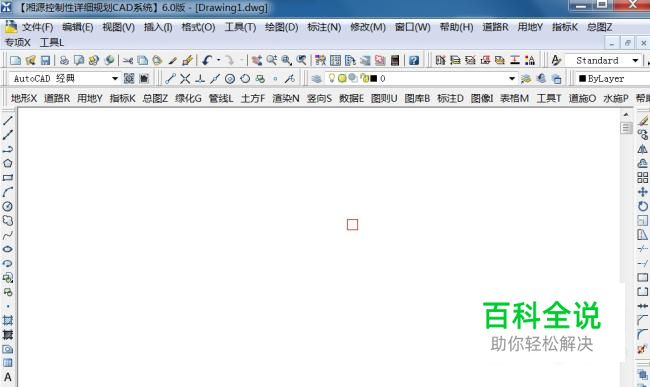The width and height of the screenshot is (650, 387).
Task: Open 土方F in the lower menu bar
Action: [252, 99]
